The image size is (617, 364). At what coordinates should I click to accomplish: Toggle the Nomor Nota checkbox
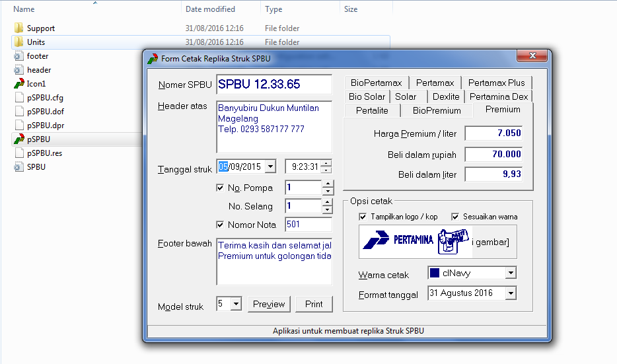click(220, 225)
